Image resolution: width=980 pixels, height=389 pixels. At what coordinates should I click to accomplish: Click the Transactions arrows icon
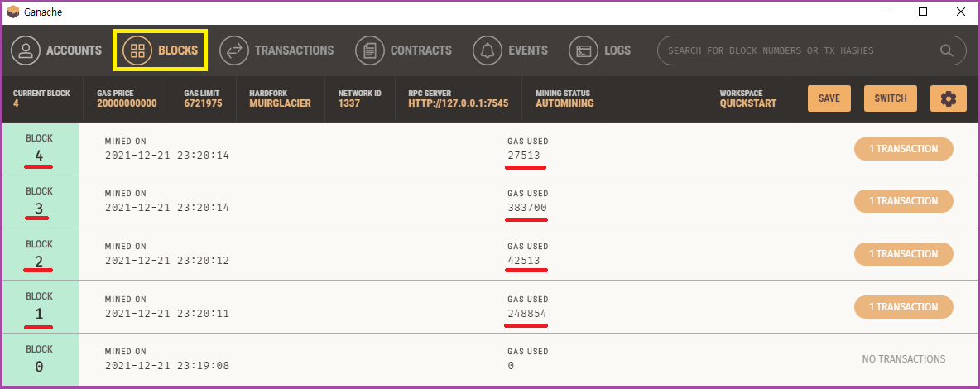point(234,50)
